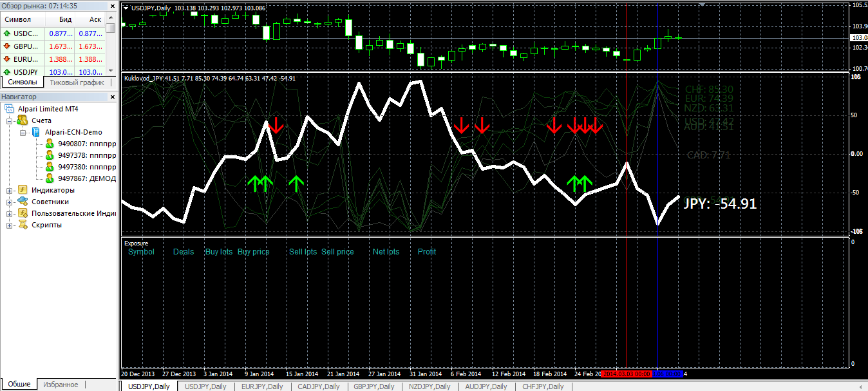The image size is (868, 391).
Task: Switch to the Общие navigator tab
Action: [19, 385]
